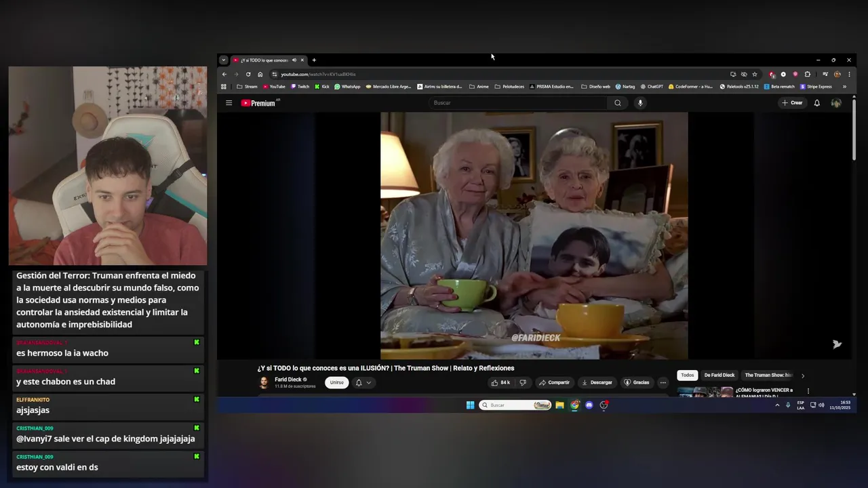Click the video player to pause

pyautogui.click(x=534, y=236)
